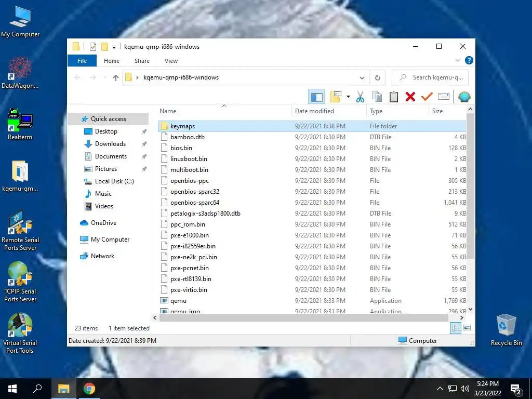532x399 pixels.
Task: Select the Recycle Bin desktop icon
Action: tap(506, 330)
